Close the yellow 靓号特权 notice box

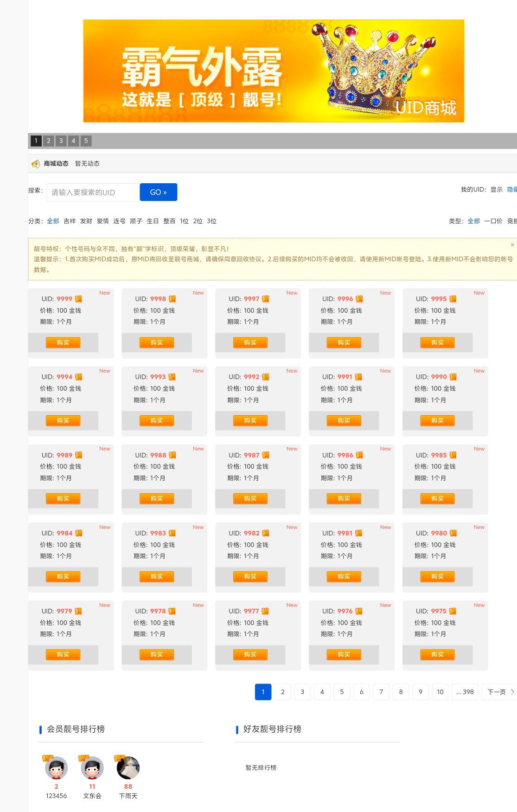[x=512, y=245]
